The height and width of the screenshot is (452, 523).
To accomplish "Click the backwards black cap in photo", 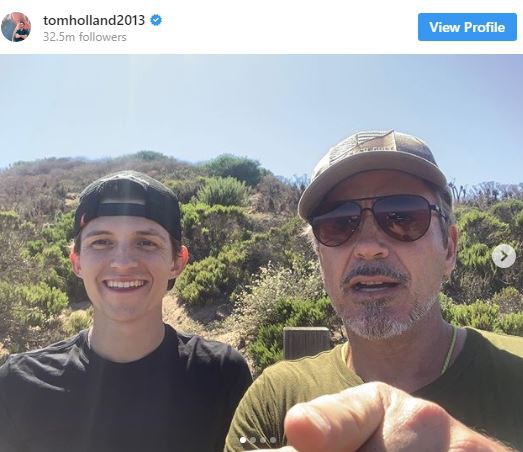I will pos(128,200).
